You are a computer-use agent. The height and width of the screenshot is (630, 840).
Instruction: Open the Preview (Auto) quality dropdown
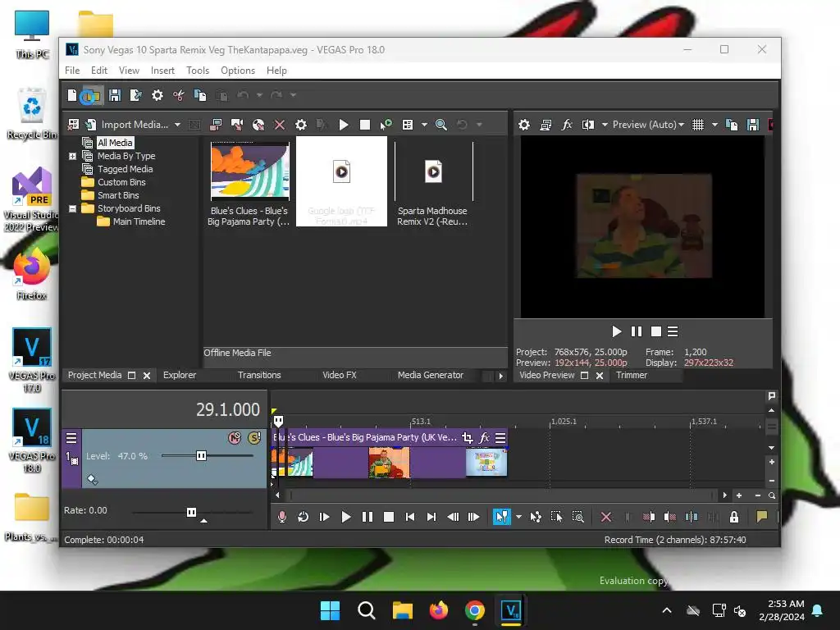[x=648, y=125]
